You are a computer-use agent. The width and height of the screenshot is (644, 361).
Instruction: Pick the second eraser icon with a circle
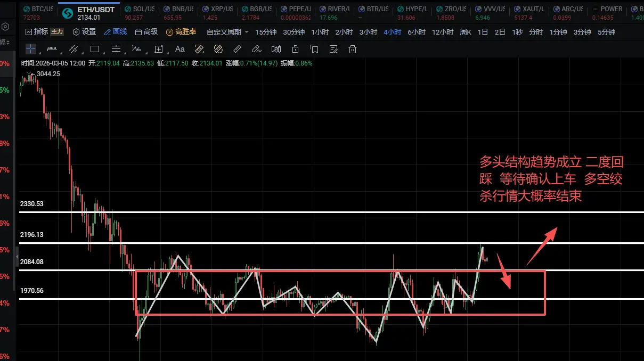[x=218, y=50]
